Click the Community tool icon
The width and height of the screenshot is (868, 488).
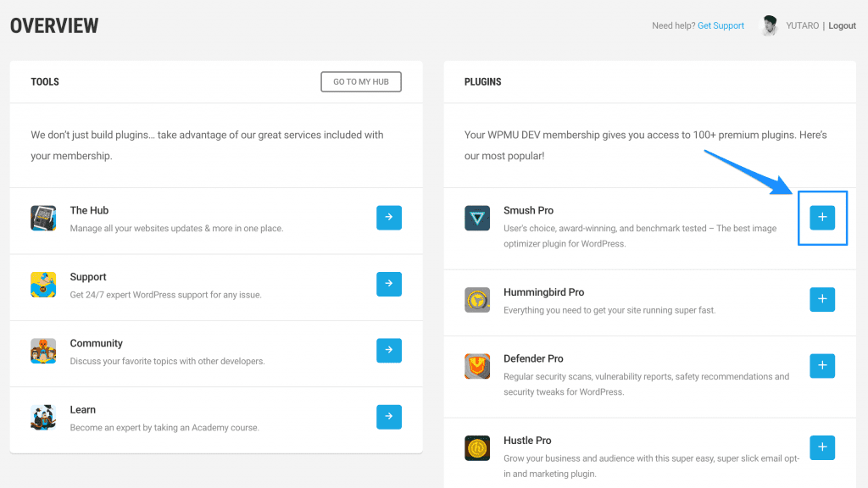click(x=43, y=351)
